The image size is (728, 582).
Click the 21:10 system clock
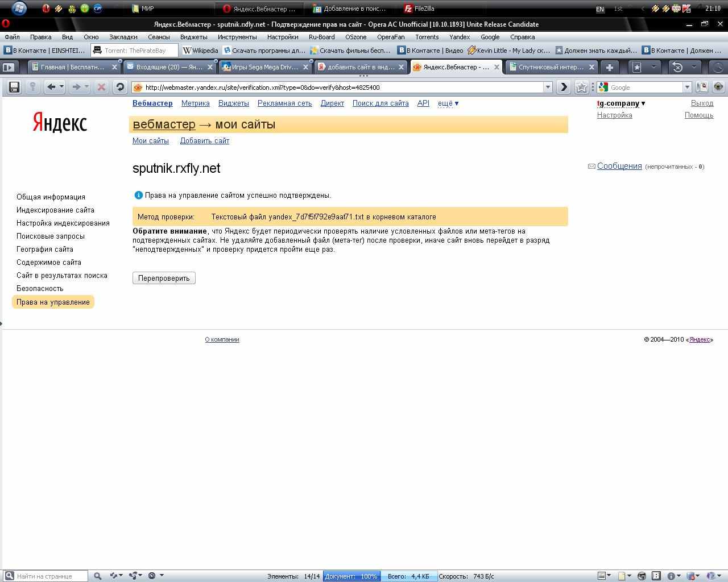click(713, 9)
